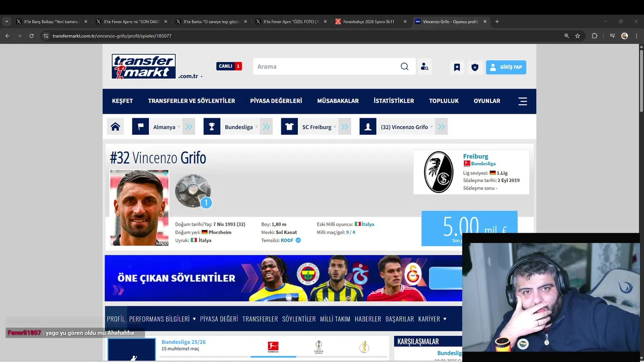Click the trophy icon before Bundesliga
644x362 pixels.
click(x=212, y=127)
